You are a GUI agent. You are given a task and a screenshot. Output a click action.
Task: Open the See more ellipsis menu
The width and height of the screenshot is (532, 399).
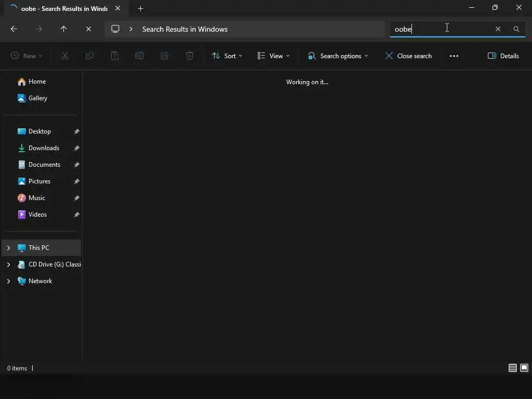coord(454,56)
